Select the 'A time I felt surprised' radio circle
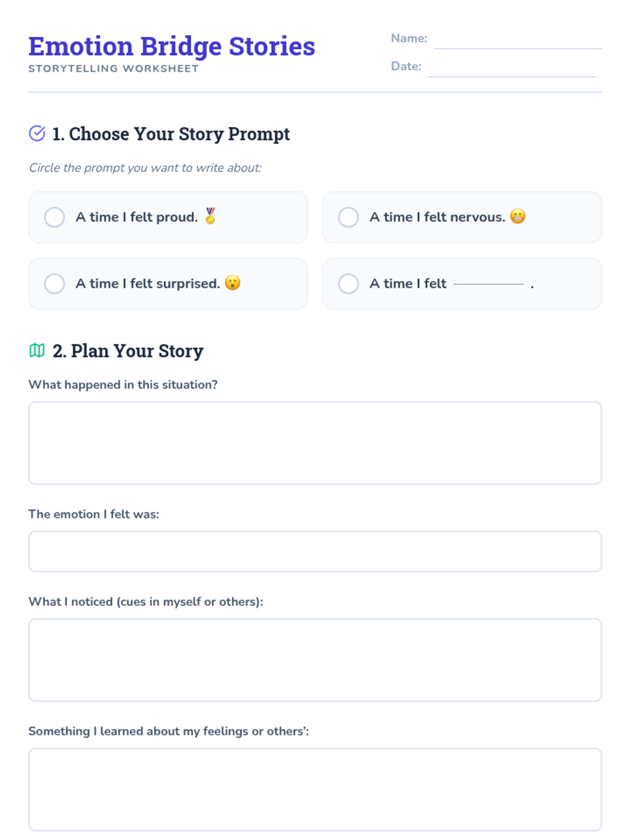The height and width of the screenshot is (840, 630). pos(55,283)
